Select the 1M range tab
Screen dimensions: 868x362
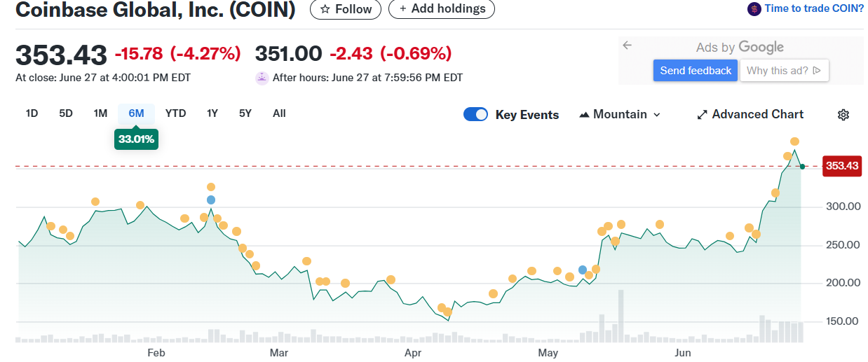(x=100, y=113)
